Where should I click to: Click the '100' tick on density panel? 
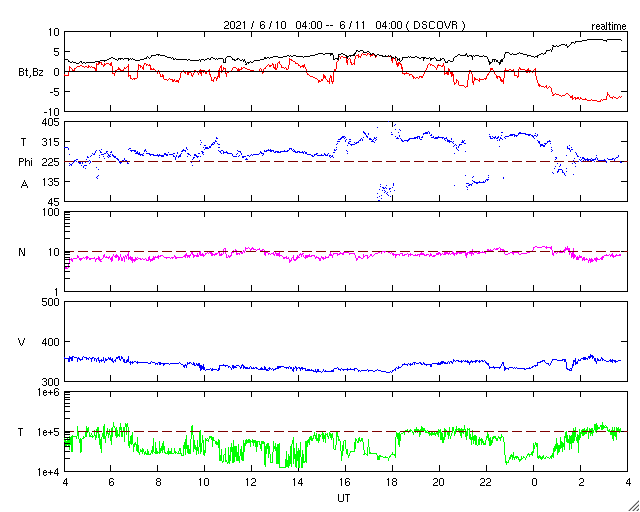(x=51, y=212)
